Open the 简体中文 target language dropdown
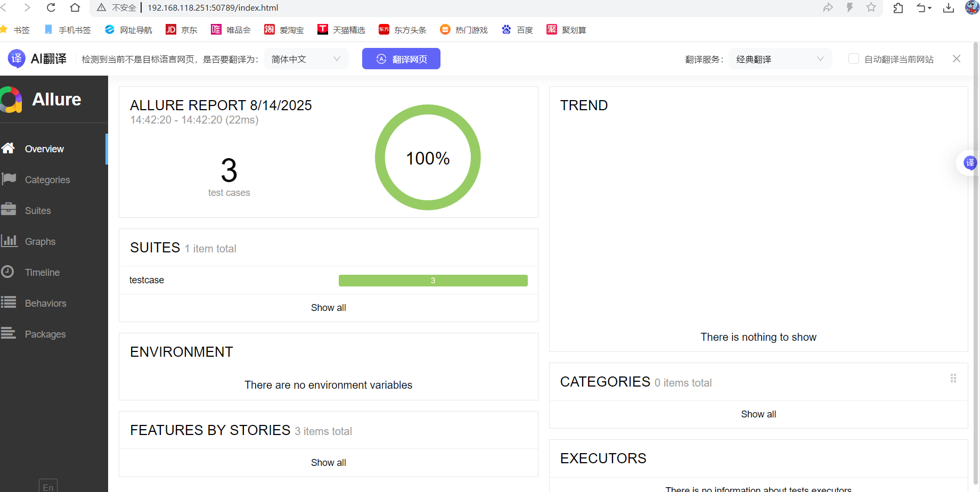This screenshot has width=980, height=492. (306, 59)
